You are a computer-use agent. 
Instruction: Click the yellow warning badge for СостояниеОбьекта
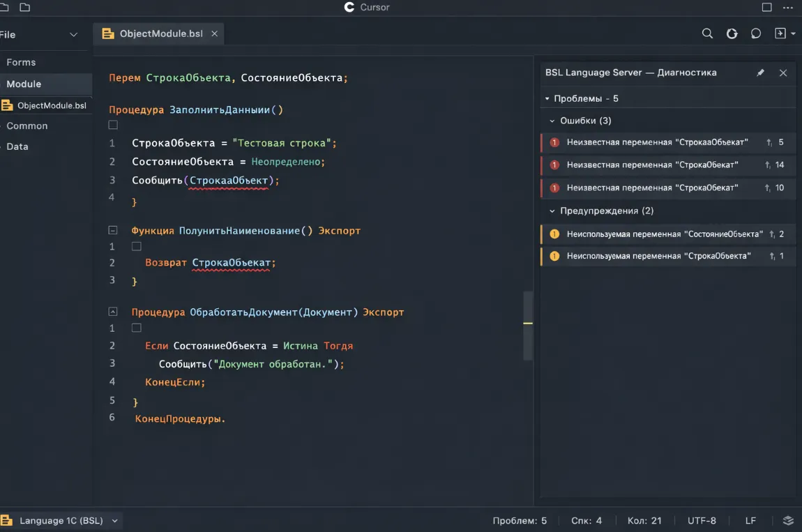coord(554,234)
